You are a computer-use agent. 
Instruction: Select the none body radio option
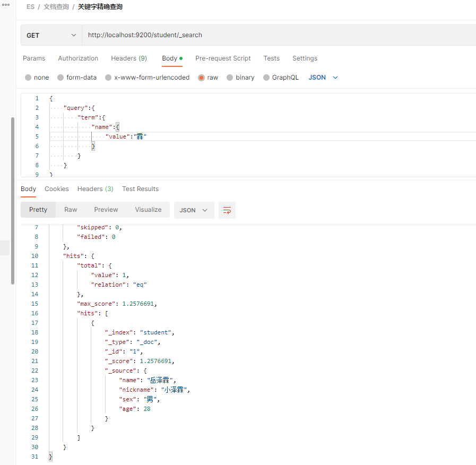pos(37,77)
